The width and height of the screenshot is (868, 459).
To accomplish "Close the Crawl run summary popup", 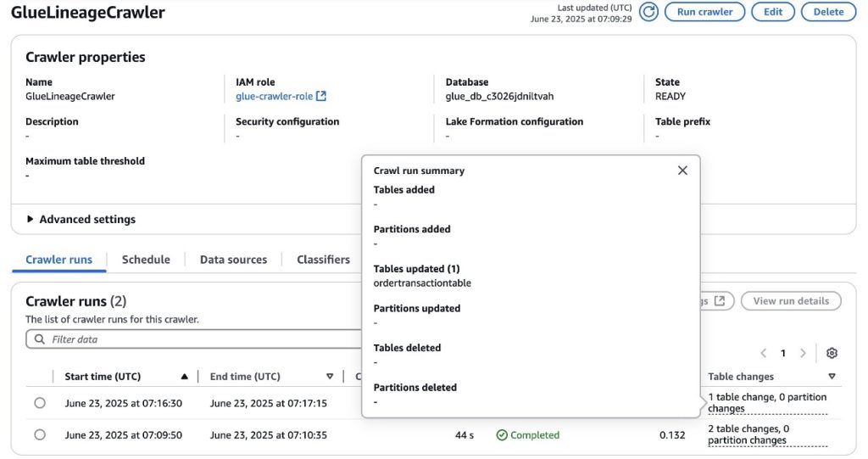I will coord(682,171).
